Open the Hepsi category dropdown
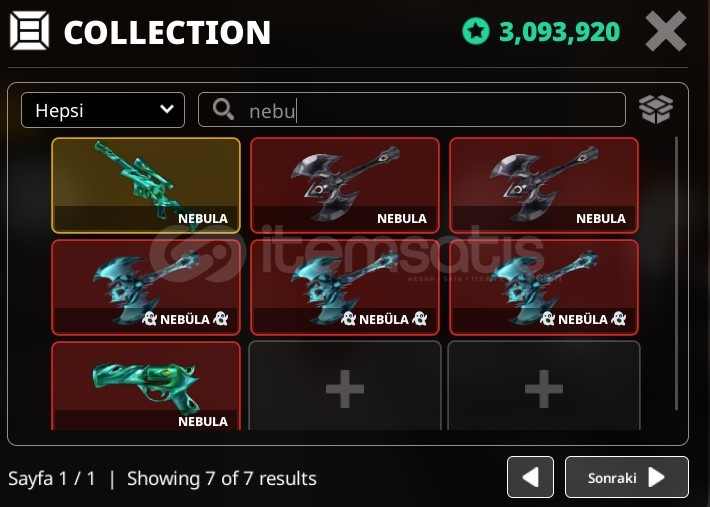The height and width of the screenshot is (507, 710). [x=103, y=110]
